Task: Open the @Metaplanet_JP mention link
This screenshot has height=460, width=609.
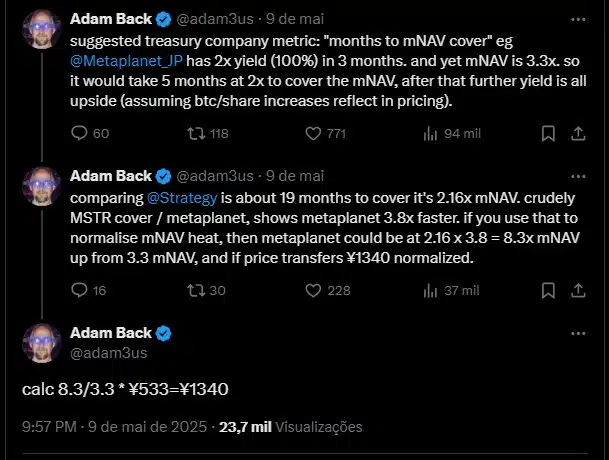Action: coord(126,61)
